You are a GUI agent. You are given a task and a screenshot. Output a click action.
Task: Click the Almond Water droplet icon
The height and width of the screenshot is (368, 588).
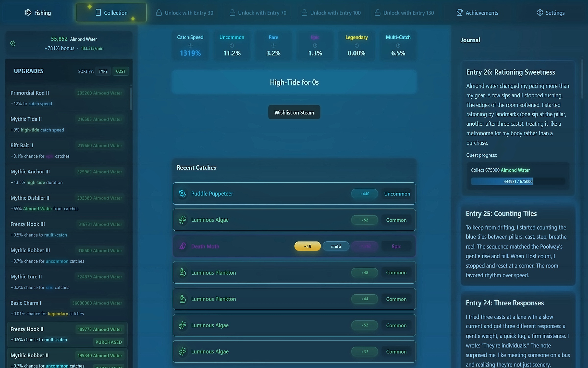pos(13,43)
